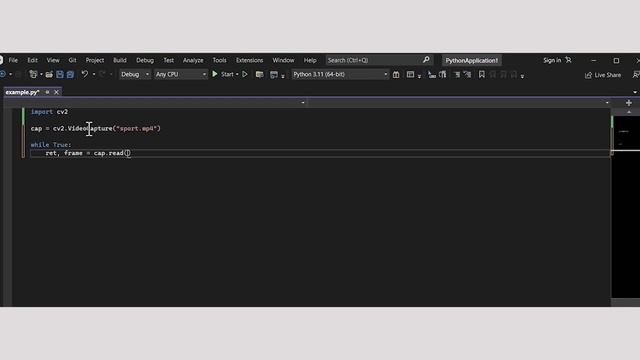Image resolution: width=640 pixels, height=360 pixels.
Task: Open the Build menu
Action: [x=120, y=60]
